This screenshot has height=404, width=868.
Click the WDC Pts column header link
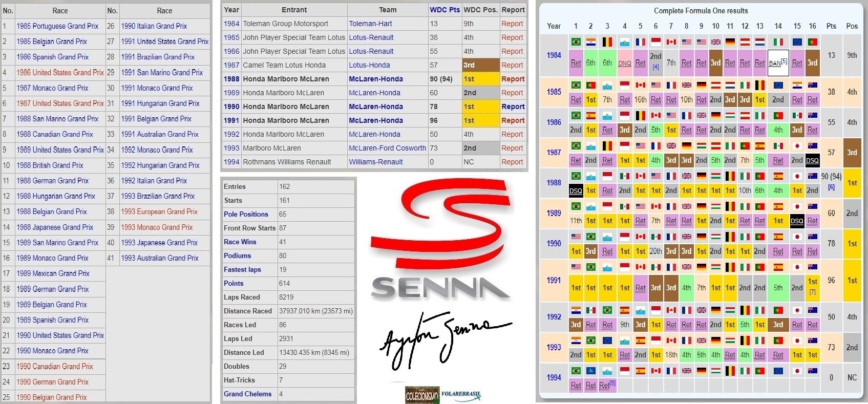[444, 10]
